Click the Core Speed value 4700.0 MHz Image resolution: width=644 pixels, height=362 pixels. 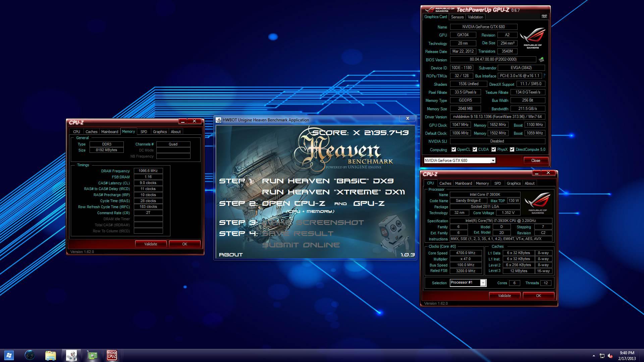point(466,253)
